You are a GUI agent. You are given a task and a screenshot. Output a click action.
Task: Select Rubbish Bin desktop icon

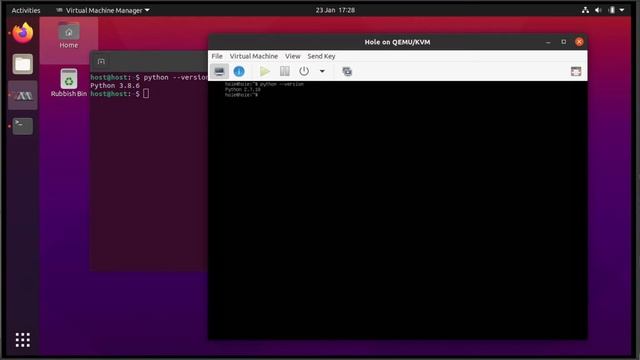pos(69,83)
